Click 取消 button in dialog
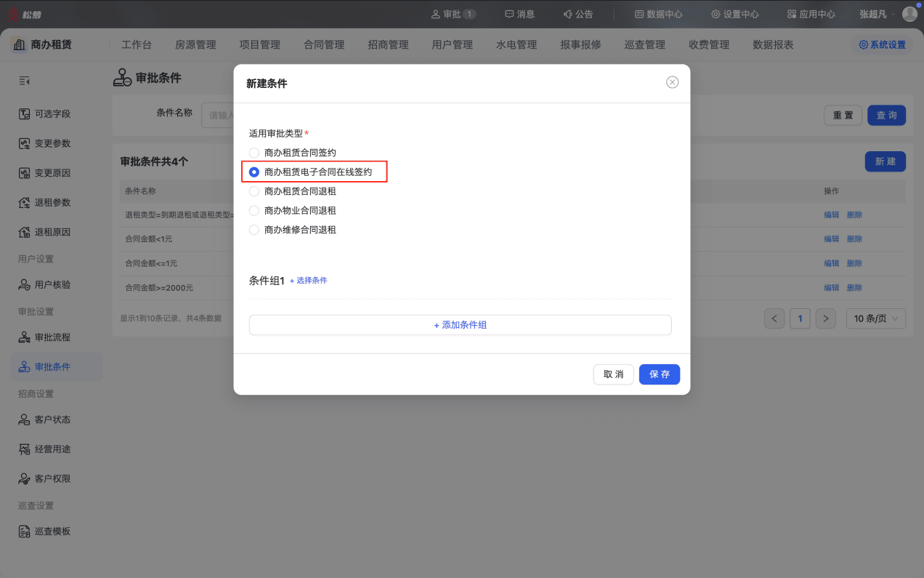Image resolution: width=924 pixels, height=578 pixels. tap(614, 374)
